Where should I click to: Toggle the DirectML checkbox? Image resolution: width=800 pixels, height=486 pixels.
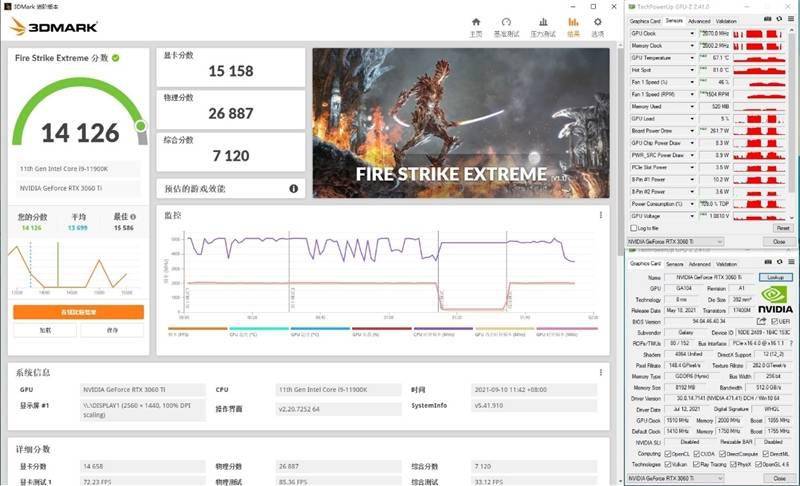point(765,453)
